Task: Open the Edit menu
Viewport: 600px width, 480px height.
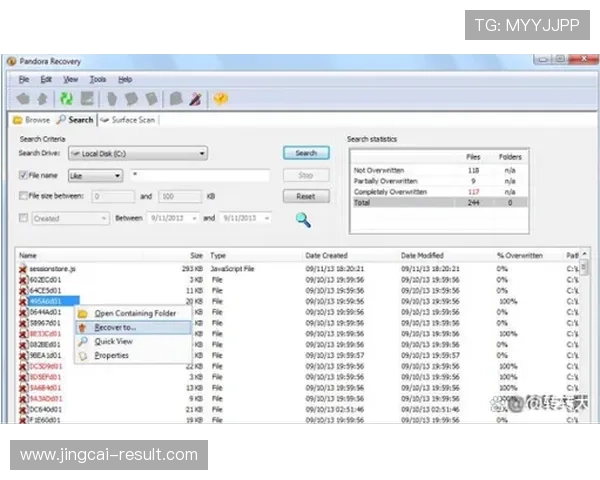Action: [x=46, y=79]
